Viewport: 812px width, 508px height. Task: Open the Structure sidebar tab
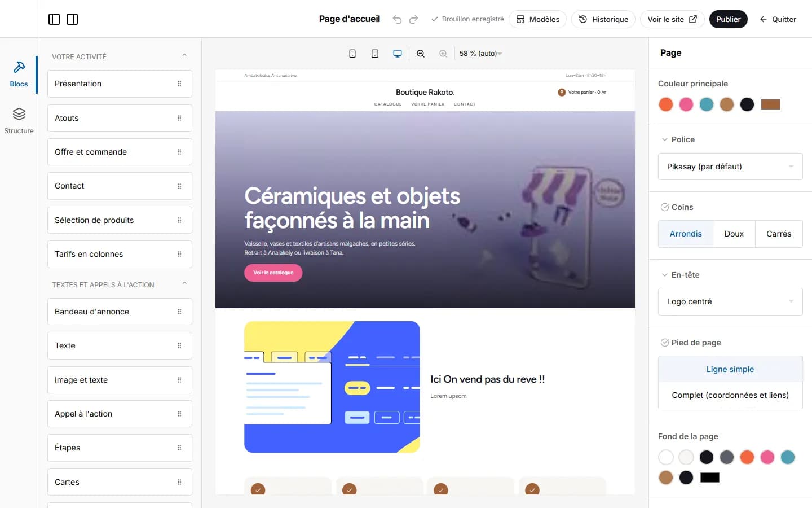(19, 121)
